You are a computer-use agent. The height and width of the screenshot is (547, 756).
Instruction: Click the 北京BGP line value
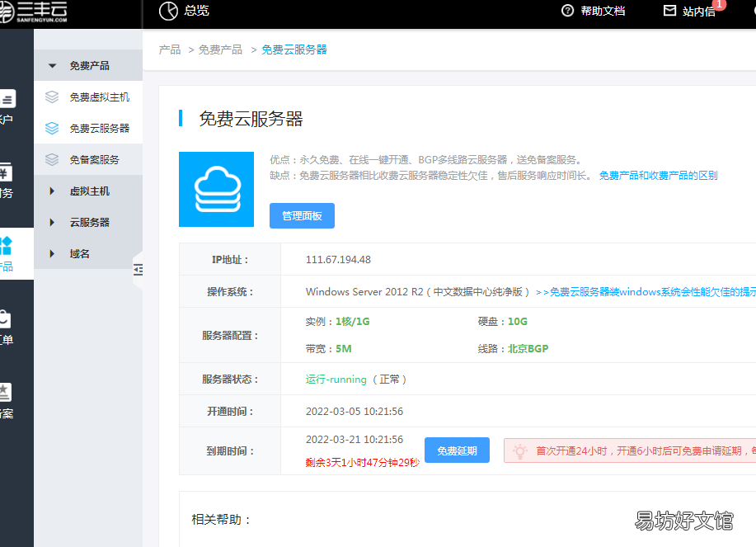(x=528, y=349)
